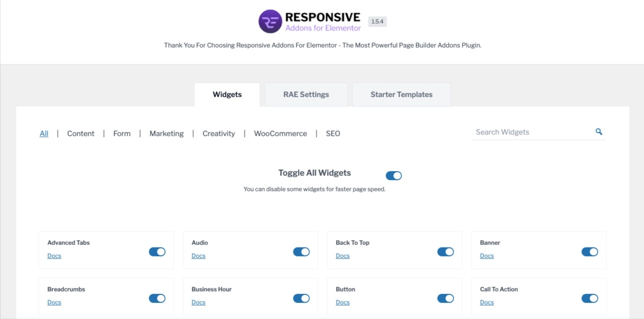The width and height of the screenshot is (644, 319).
Task: Click the Responsive Addons purple logo icon
Action: pyautogui.click(x=270, y=22)
